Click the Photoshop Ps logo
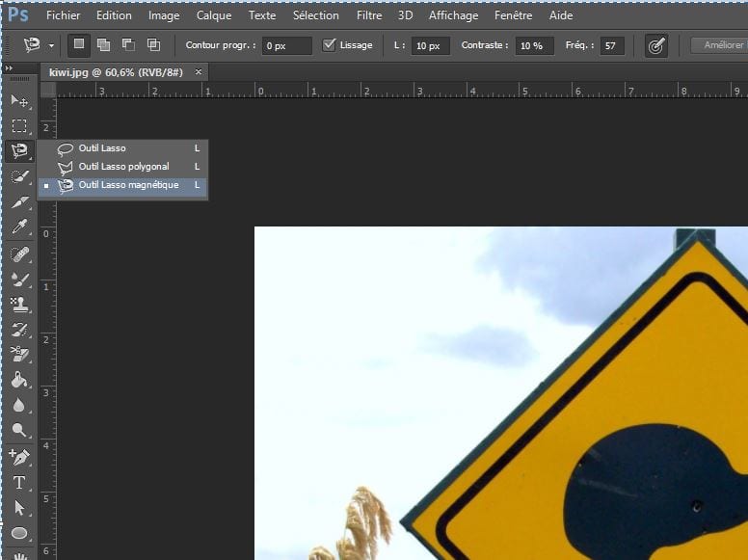This screenshot has height=560, width=748. click(18, 14)
